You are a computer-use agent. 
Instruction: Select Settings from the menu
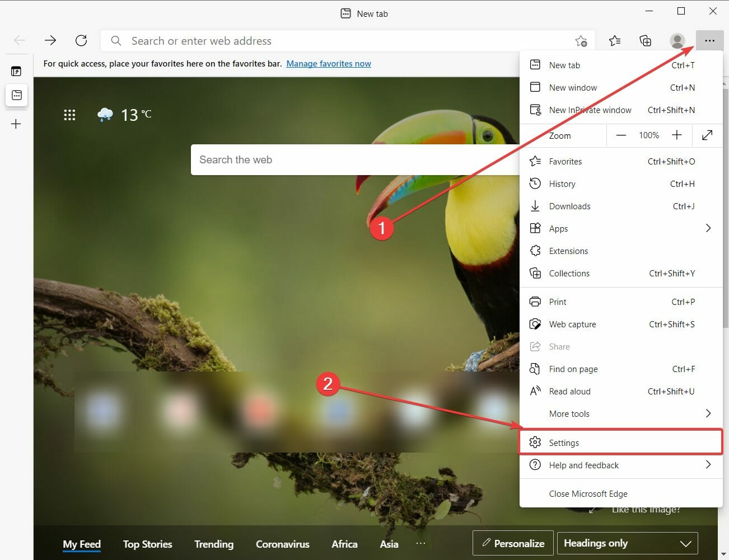(564, 442)
